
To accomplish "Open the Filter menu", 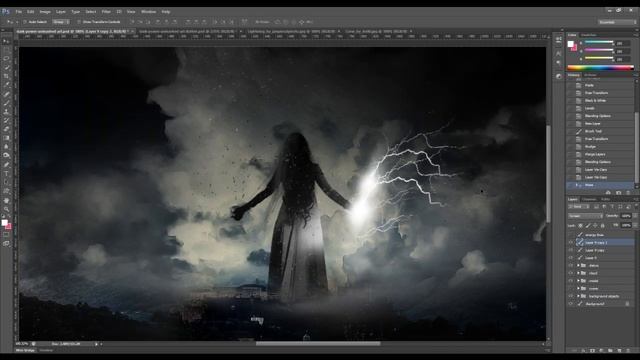I will click(x=106, y=12).
